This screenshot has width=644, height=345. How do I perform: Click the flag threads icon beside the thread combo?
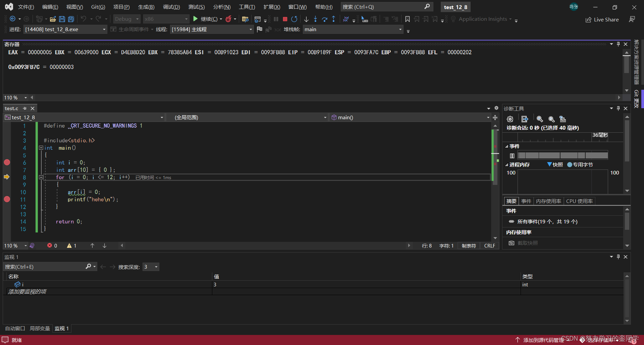click(x=259, y=29)
